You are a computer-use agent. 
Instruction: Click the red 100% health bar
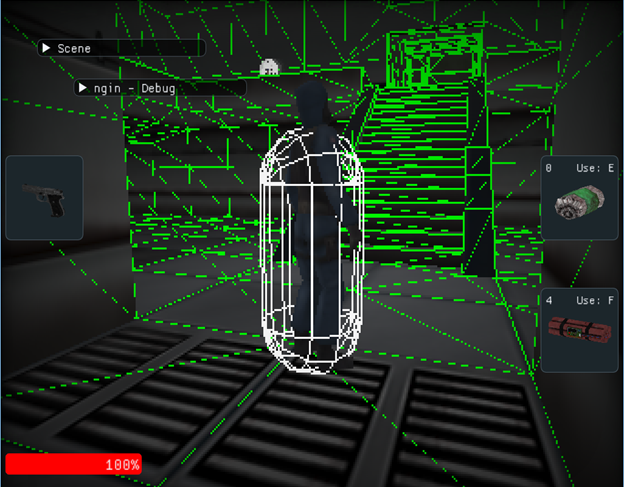(x=74, y=464)
